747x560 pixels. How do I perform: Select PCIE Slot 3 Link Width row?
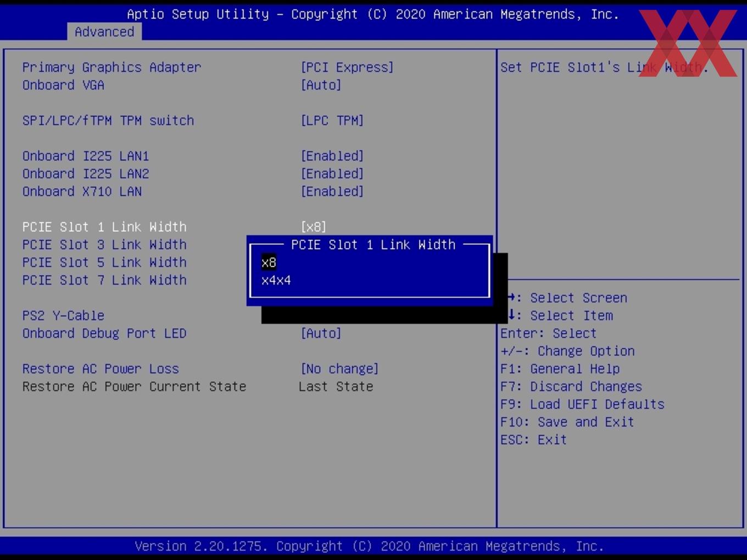104,245
